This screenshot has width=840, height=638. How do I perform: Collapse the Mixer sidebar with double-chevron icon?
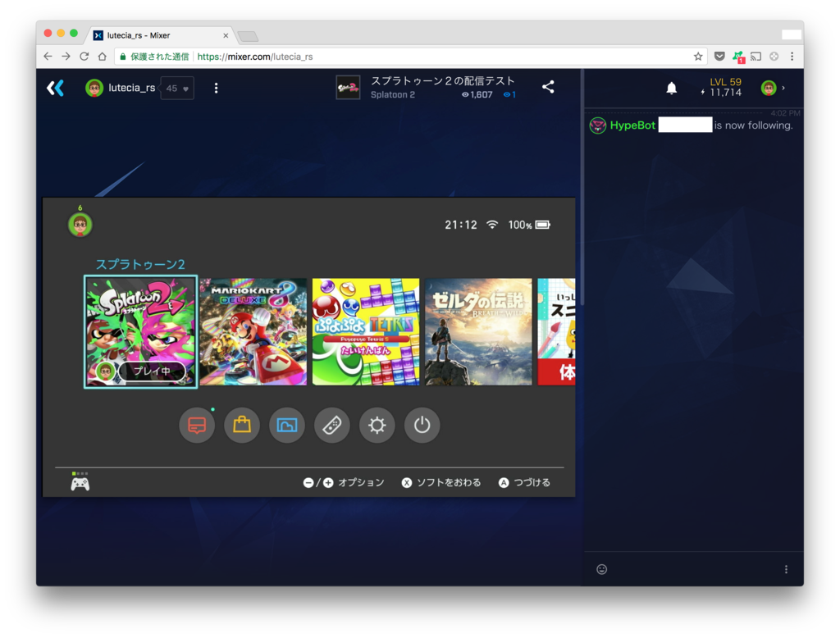pyautogui.click(x=55, y=88)
